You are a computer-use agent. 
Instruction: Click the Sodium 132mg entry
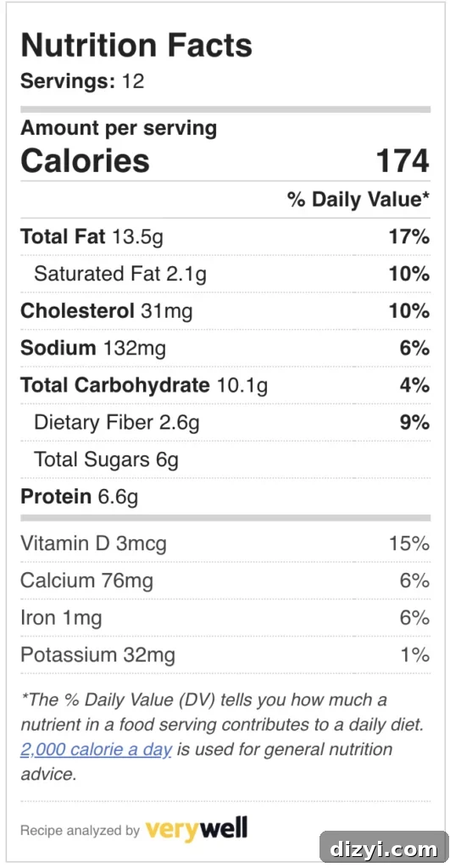(225, 348)
